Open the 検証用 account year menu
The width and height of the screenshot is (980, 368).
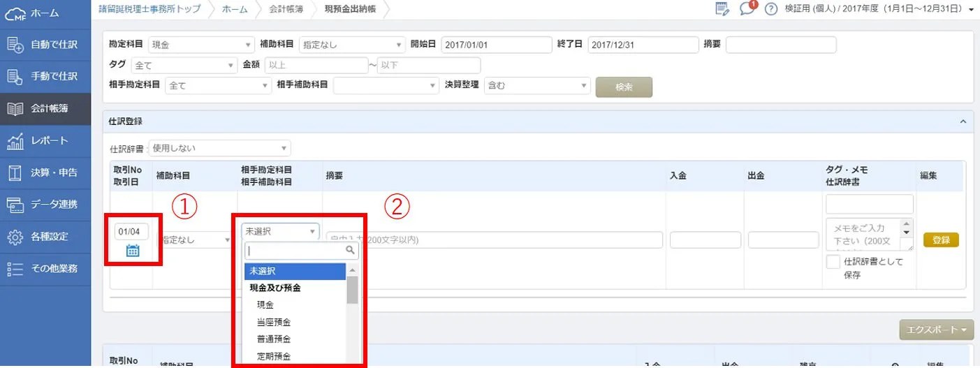pyautogui.click(x=879, y=9)
